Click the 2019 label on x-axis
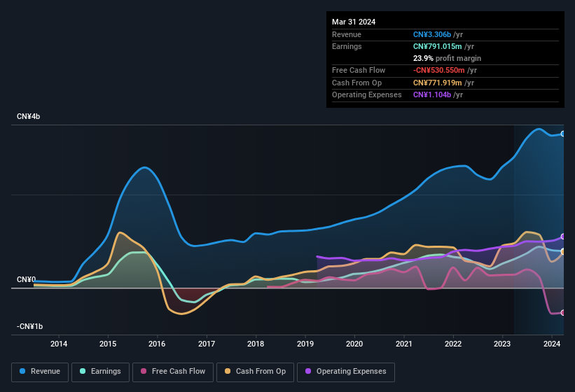This screenshot has width=575, height=392. (x=305, y=344)
